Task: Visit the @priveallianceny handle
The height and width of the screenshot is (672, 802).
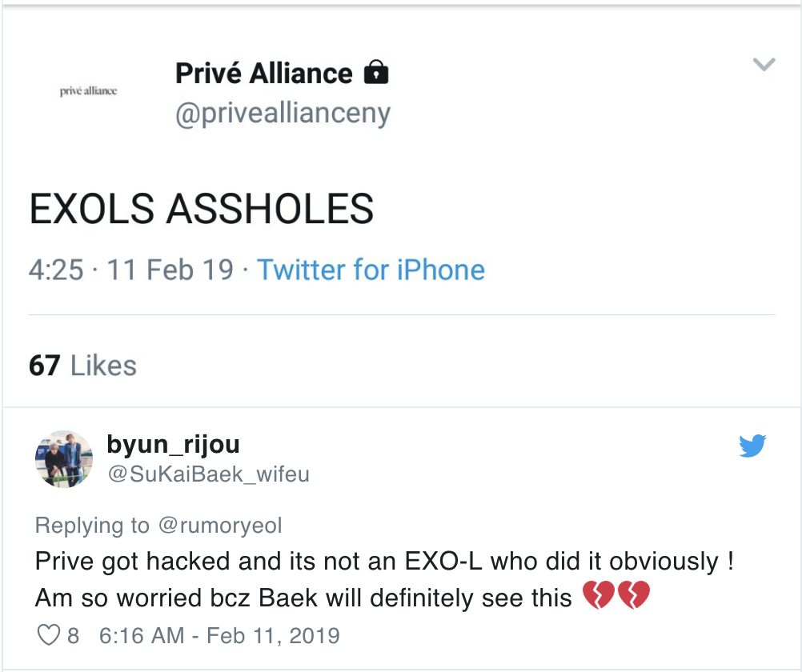Action: (283, 114)
